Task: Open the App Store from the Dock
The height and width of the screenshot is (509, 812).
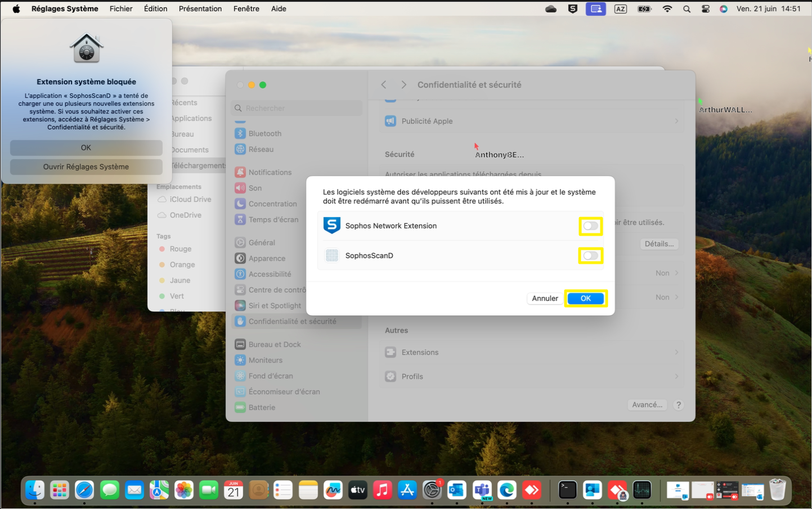Action: click(x=407, y=490)
